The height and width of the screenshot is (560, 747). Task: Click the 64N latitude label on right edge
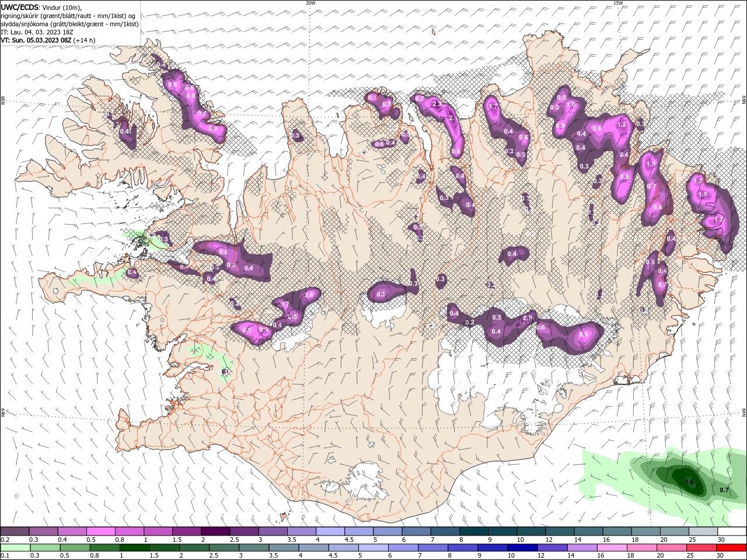point(744,412)
